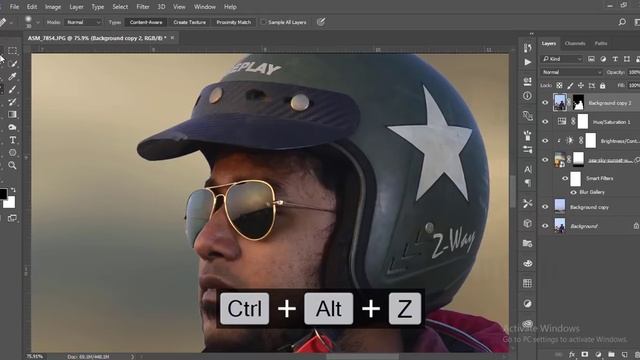Hide the Hue/Saturation 1 layer
This screenshot has width=640, height=360.
click(x=545, y=122)
